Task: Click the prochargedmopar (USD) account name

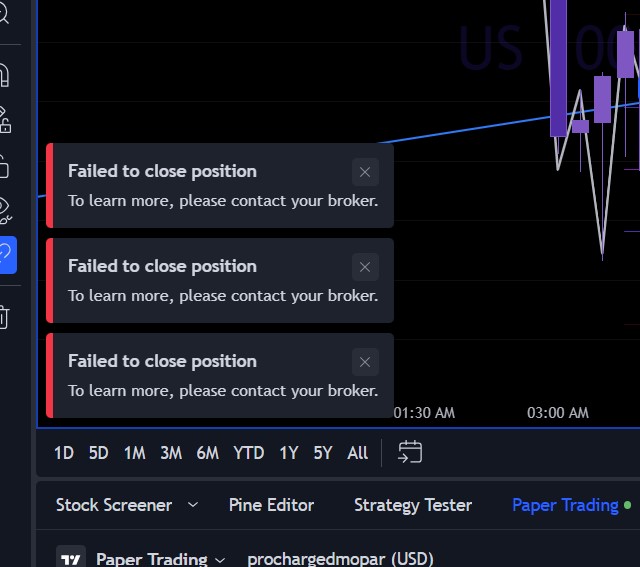Action: [340, 559]
